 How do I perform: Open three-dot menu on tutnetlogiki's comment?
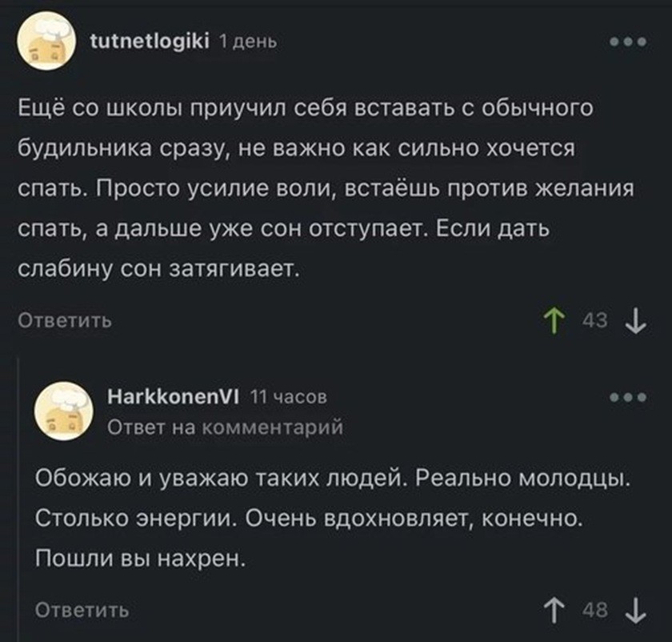coord(628,42)
